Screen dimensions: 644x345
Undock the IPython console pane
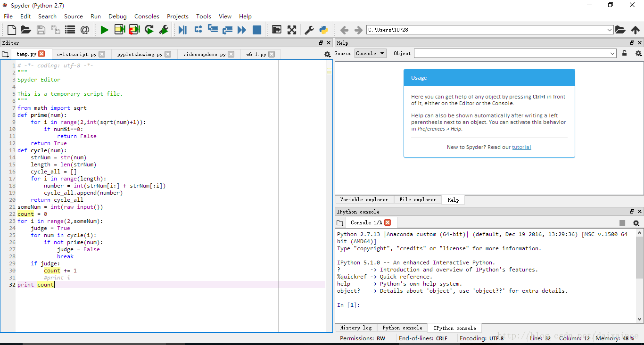632,212
